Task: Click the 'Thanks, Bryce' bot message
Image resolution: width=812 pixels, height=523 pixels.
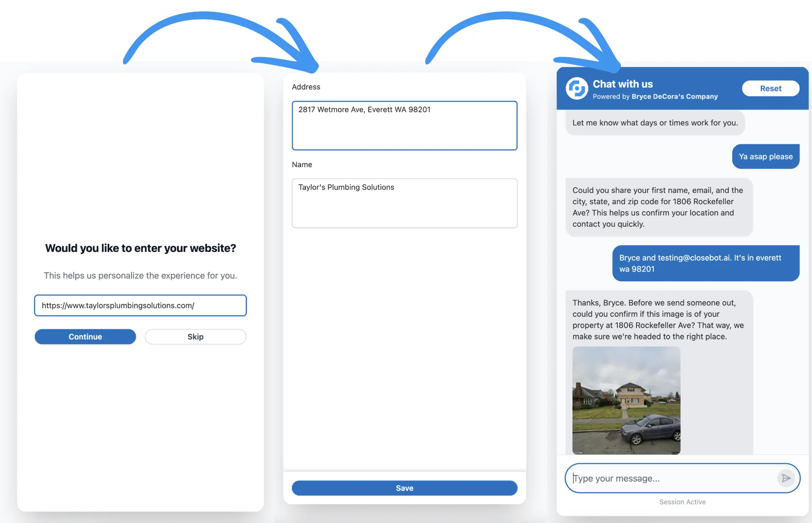Action: click(x=658, y=320)
